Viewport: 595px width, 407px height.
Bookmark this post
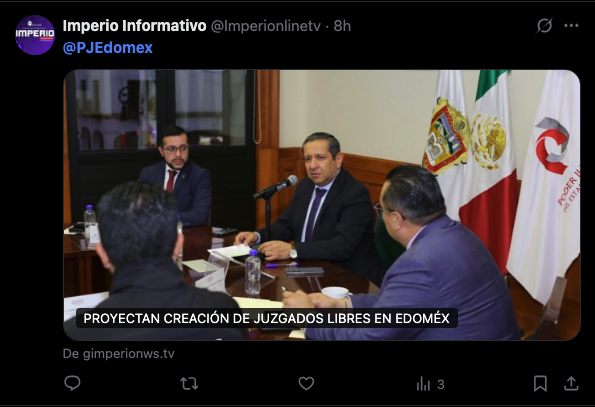pos(540,383)
